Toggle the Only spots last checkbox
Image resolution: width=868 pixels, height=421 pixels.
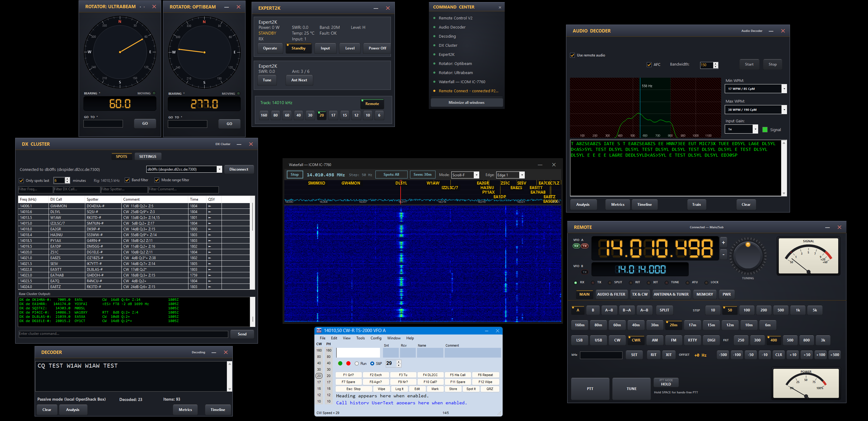[x=22, y=181]
